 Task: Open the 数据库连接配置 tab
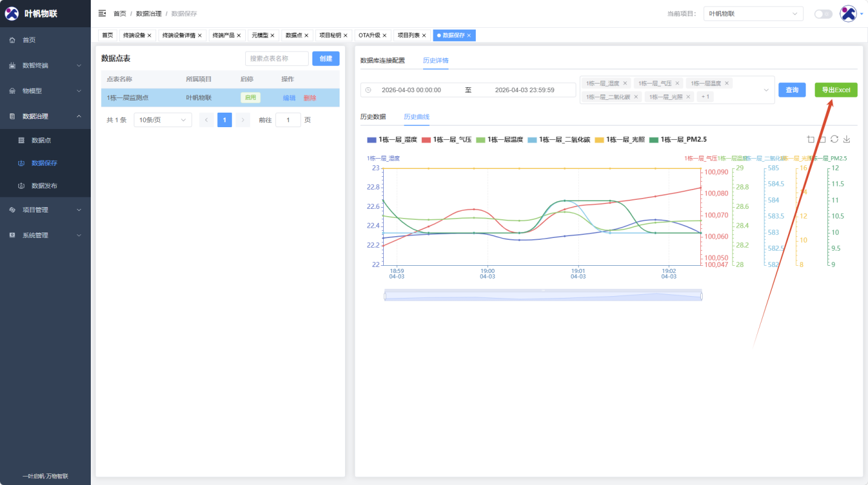point(383,61)
